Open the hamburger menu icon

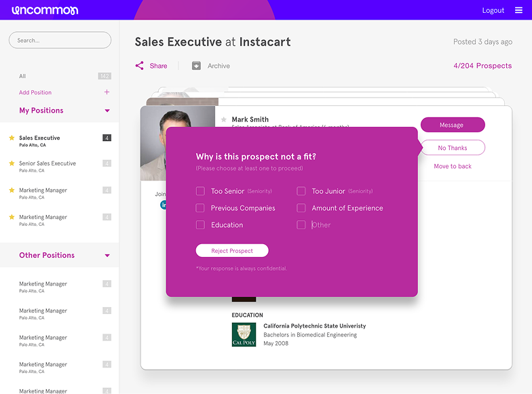click(x=518, y=10)
